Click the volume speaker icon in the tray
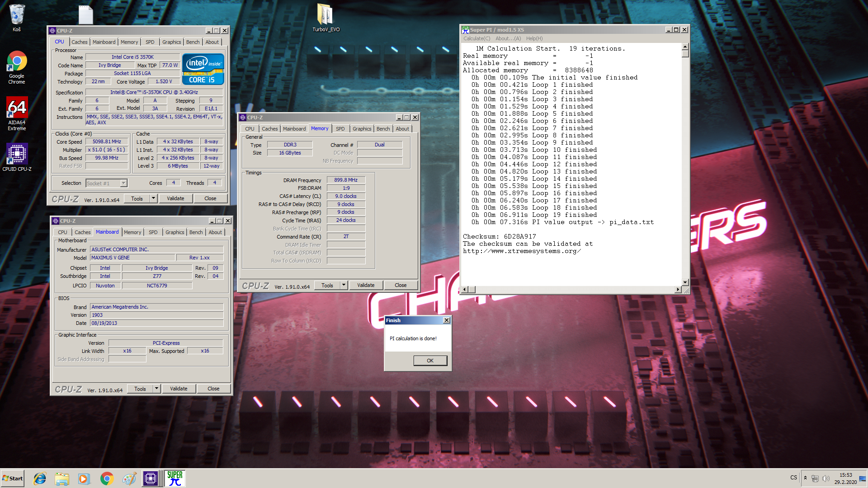 point(826,479)
